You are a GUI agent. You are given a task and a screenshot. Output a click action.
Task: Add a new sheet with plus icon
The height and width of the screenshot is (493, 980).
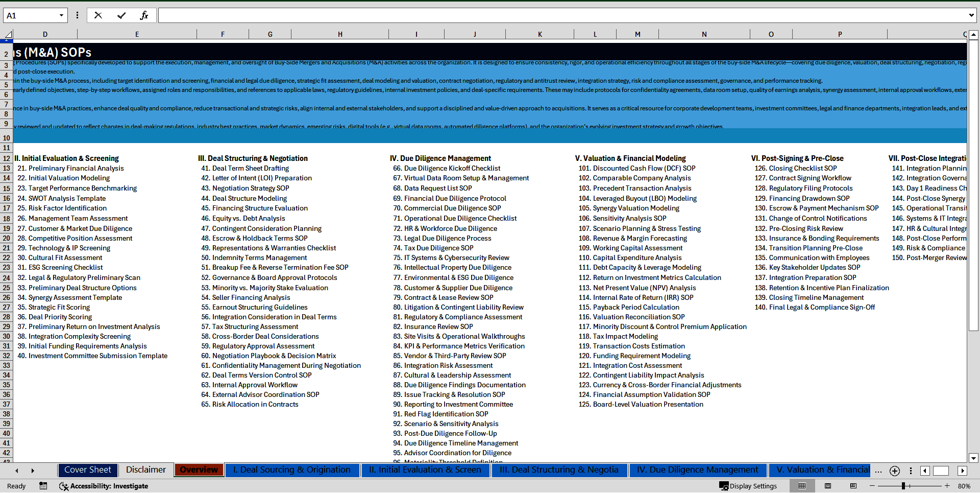(894, 471)
